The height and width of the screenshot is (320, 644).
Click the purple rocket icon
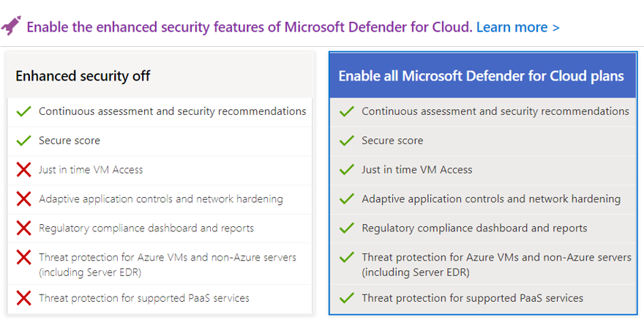(11, 26)
